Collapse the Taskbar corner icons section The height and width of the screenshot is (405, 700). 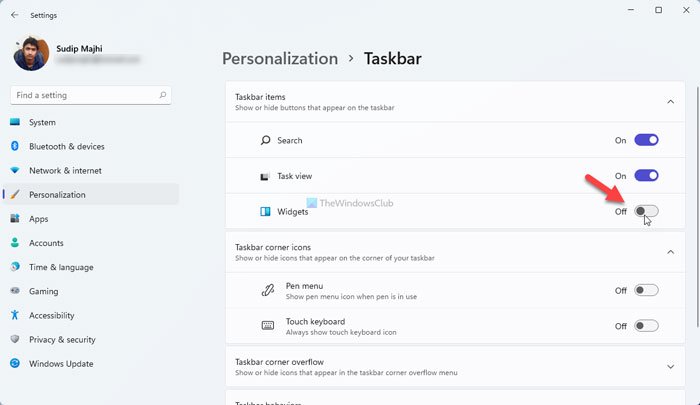[x=670, y=251]
